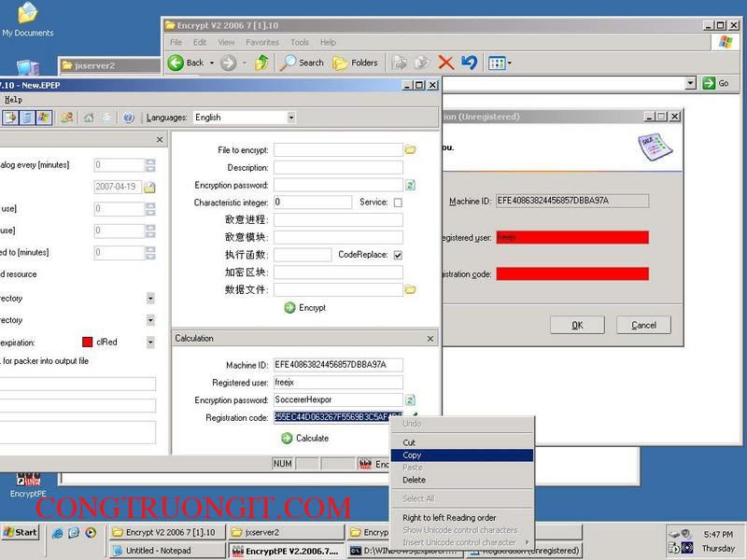Click the first EncryptPE toolbar icon with arrow
Screen dimensions: 747x560
coord(10,118)
